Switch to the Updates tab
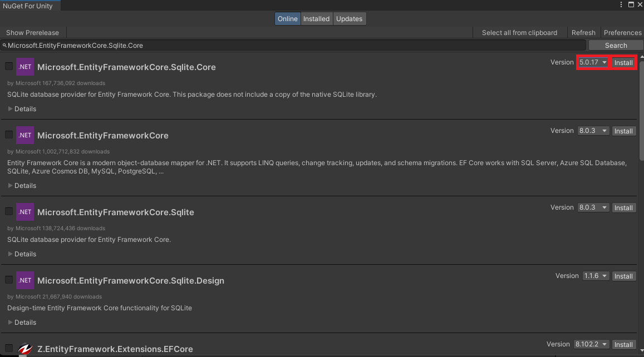 [x=349, y=19]
